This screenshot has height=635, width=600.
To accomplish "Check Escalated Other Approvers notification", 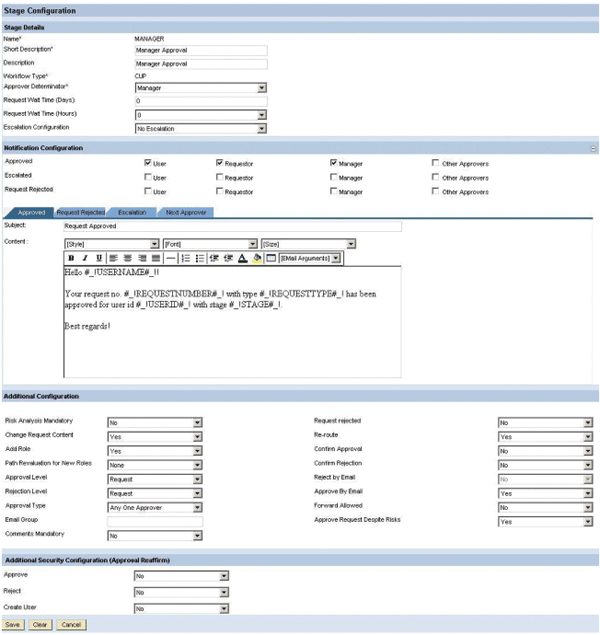I will pyautogui.click(x=435, y=177).
